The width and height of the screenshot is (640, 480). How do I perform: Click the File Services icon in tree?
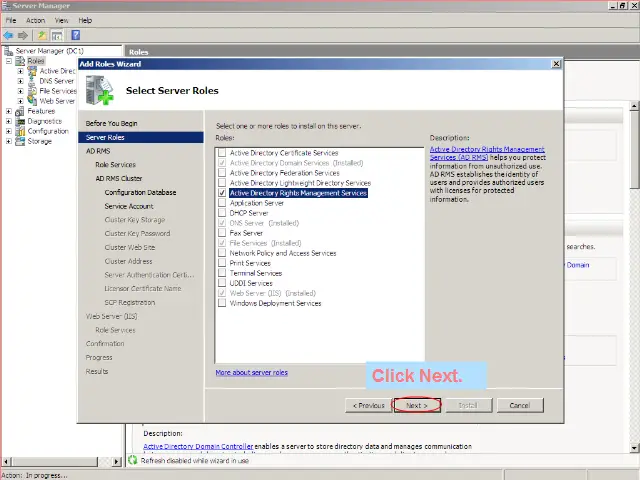click(32, 91)
